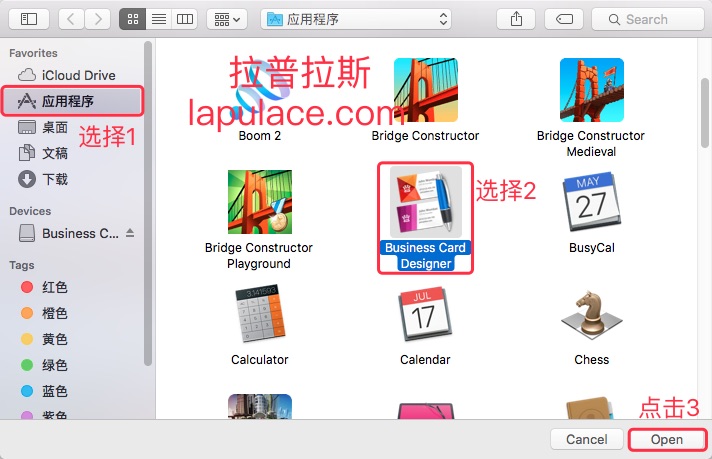Viewport: 712px width, 459px height.
Task: Go forward with the right chevron
Action: point(98,19)
